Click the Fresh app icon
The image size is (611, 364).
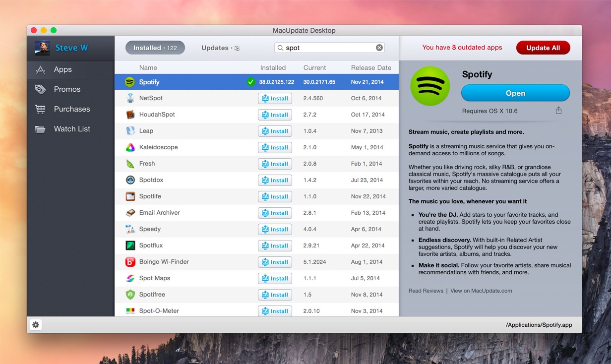click(130, 164)
